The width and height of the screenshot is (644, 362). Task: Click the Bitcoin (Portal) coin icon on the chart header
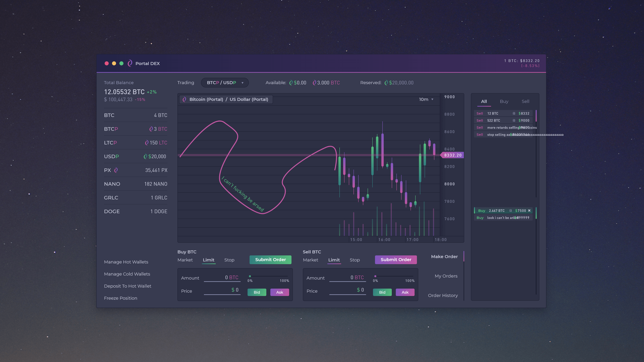point(184,99)
